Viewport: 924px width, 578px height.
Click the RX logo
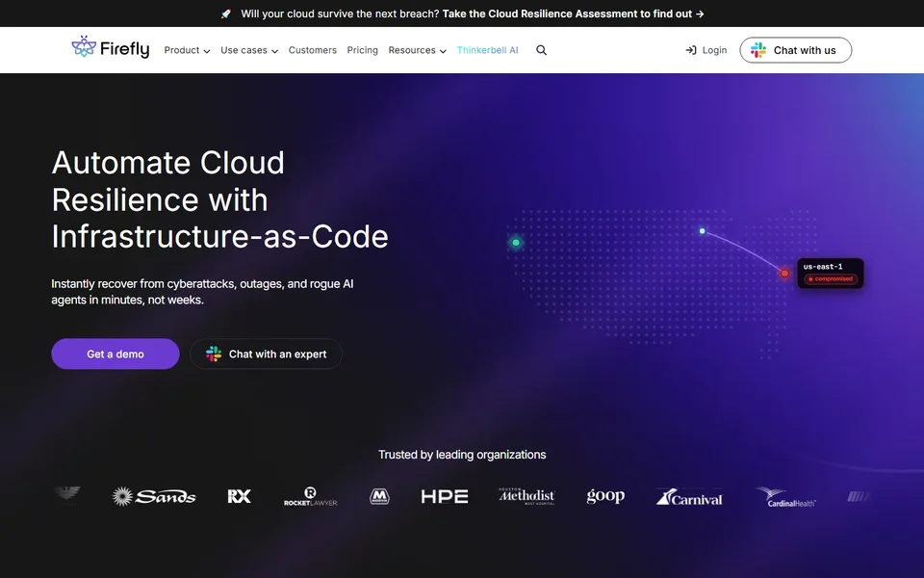pyautogui.click(x=240, y=497)
